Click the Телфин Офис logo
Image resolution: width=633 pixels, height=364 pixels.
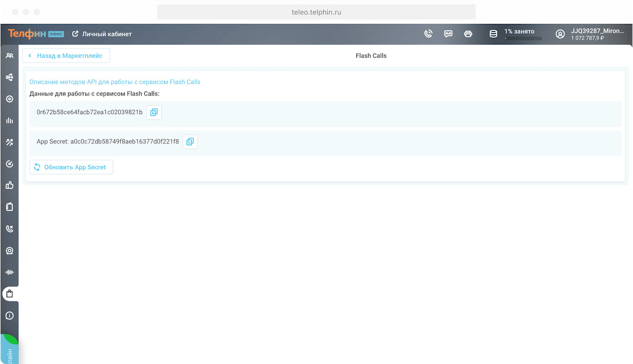click(36, 34)
